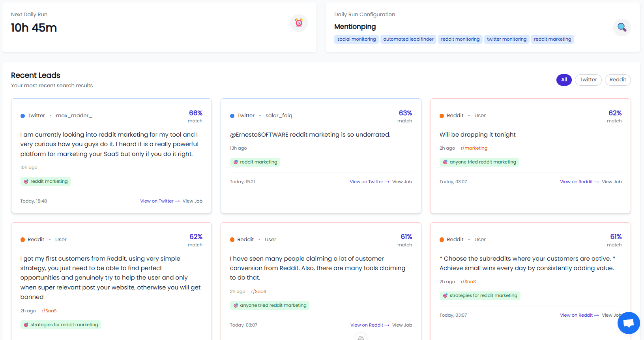644x340 pixels.
Task: Click r/marketing subreddit link
Action: [474, 148]
